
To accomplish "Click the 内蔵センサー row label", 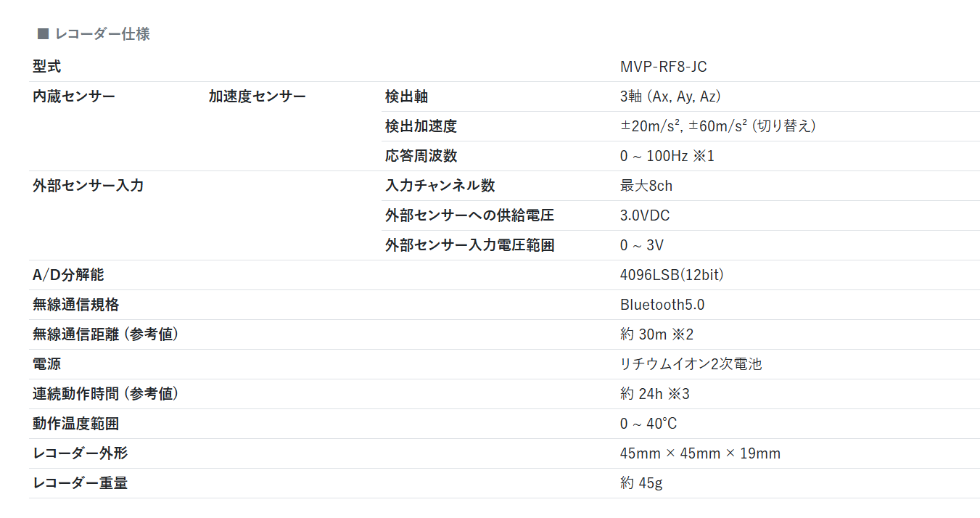I will click(74, 96).
